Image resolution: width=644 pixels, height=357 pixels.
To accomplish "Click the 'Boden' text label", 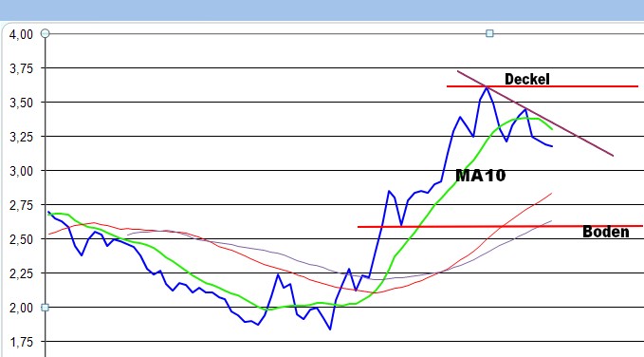I will click(606, 232).
